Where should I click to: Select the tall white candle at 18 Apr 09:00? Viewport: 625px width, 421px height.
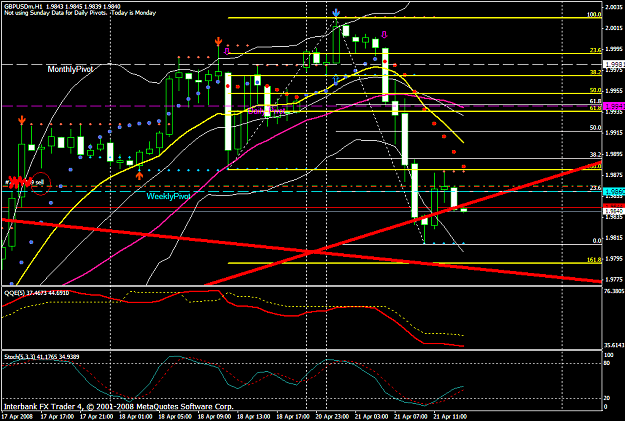pyautogui.click(x=228, y=111)
